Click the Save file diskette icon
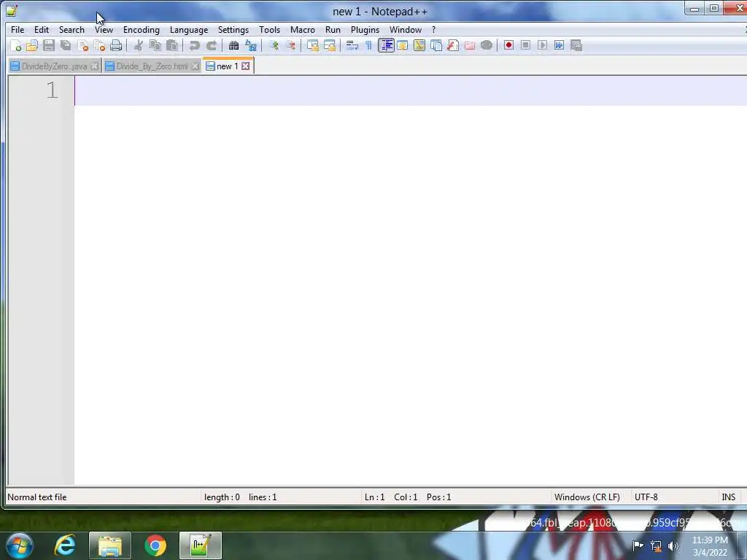 point(49,46)
